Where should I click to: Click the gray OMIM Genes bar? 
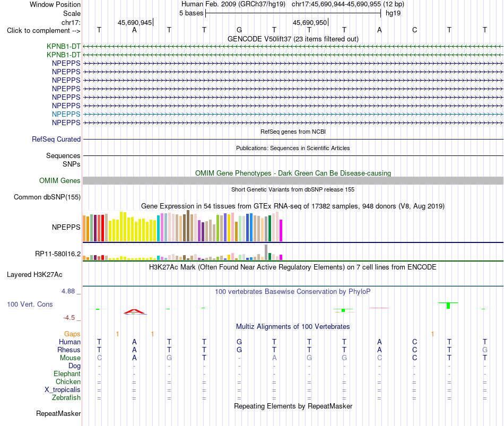[x=293, y=181]
